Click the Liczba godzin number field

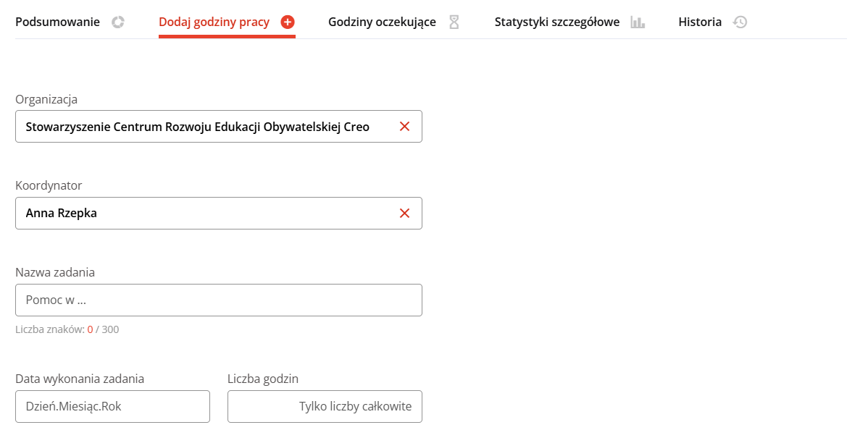click(325, 406)
